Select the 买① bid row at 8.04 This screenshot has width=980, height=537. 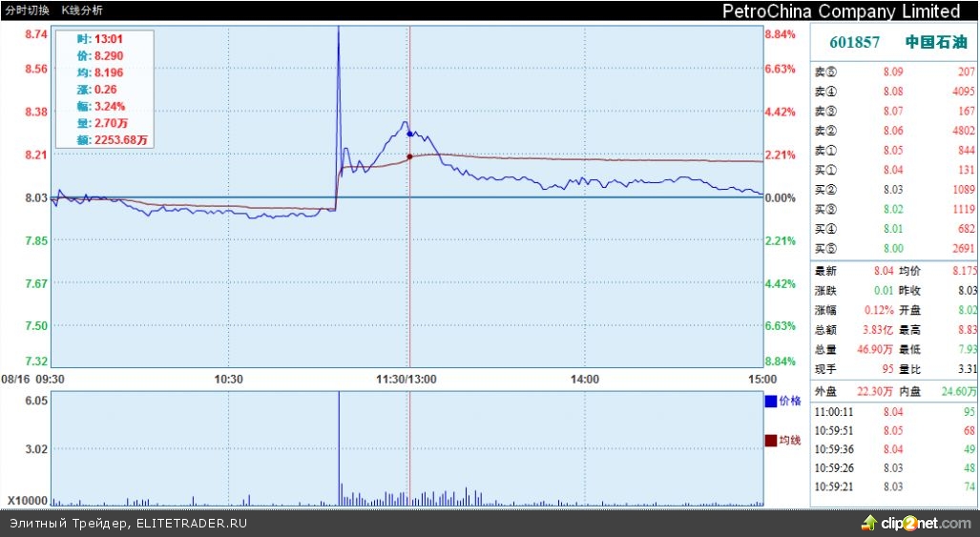coord(894,170)
